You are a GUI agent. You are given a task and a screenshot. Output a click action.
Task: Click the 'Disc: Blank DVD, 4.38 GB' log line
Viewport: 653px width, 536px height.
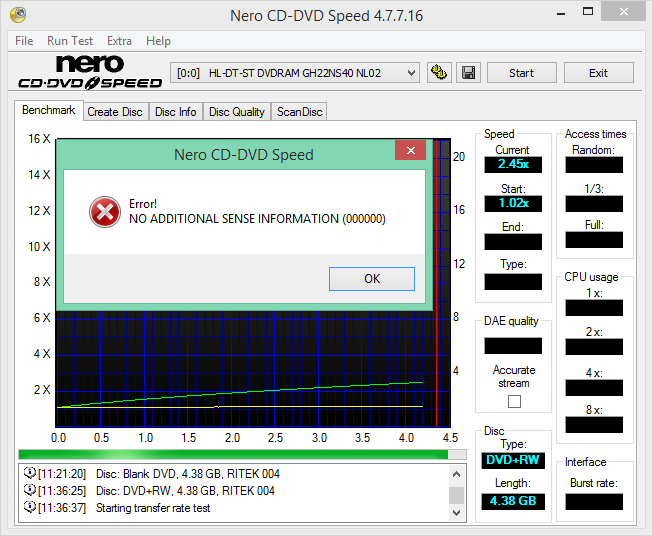click(188, 474)
